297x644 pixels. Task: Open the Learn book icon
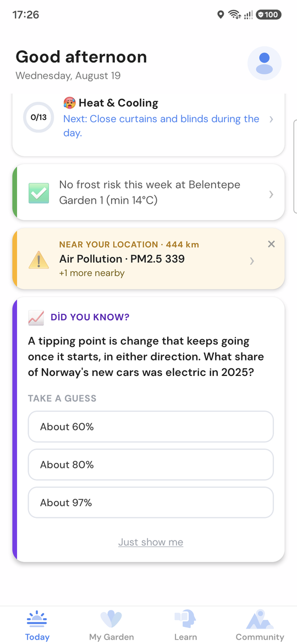tap(185, 619)
